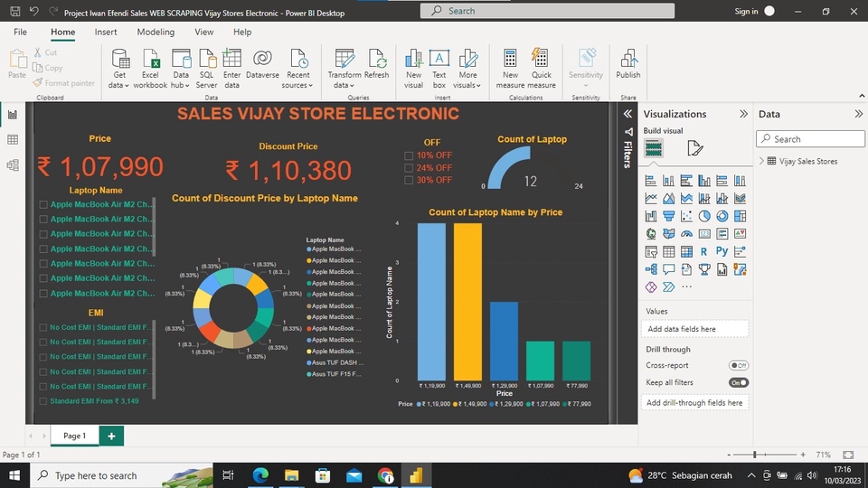Click the ₹ 1,49,900 yellow bar

pyautogui.click(x=467, y=302)
